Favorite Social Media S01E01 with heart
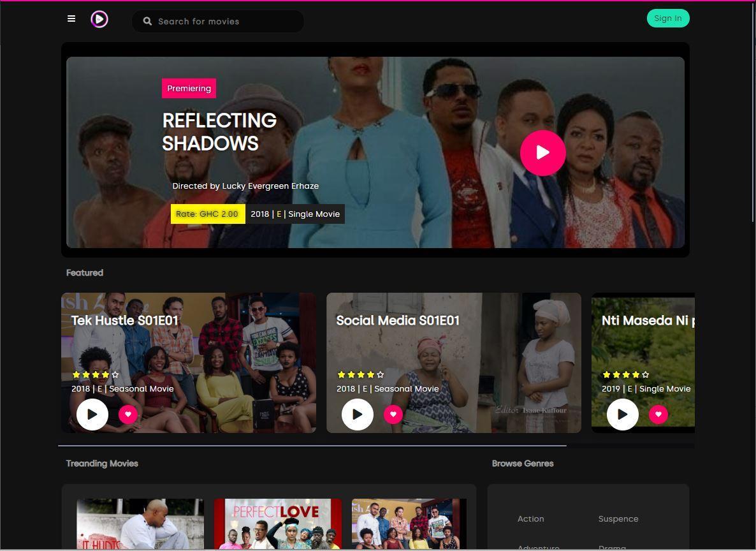Image resolution: width=756 pixels, height=551 pixels. pyautogui.click(x=393, y=414)
